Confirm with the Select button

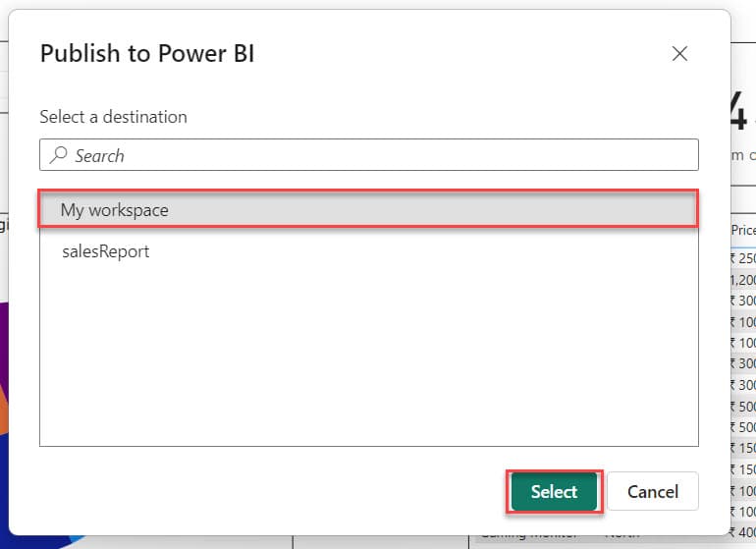(554, 492)
